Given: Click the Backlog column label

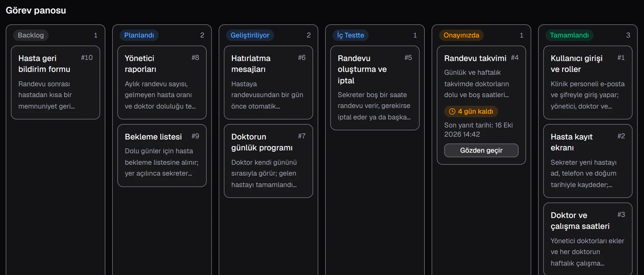Looking at the screenshot, I should pos(31,35).
